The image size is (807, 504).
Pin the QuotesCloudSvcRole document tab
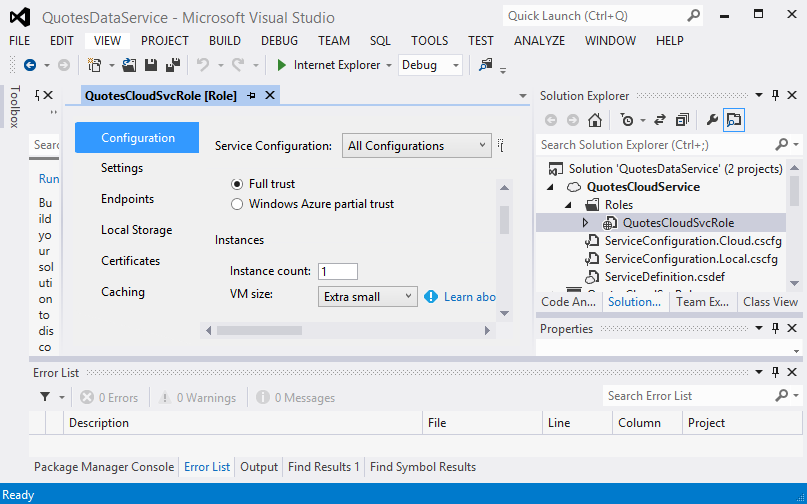point(251,95)
